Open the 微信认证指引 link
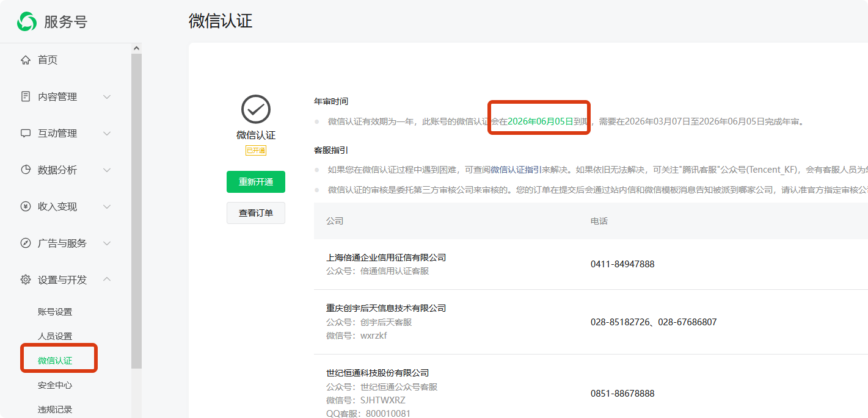This screenshot has height=418, width=868. click(516, 170)
